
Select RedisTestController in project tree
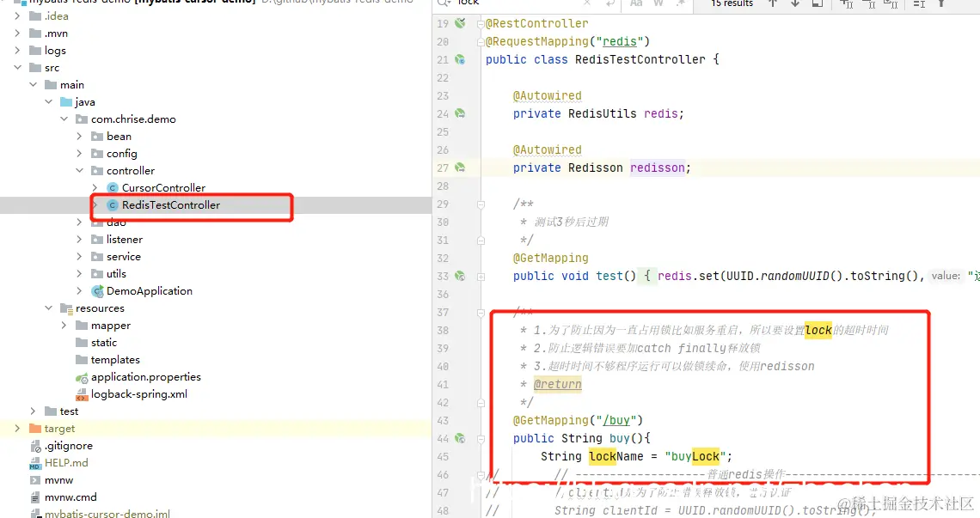(171, 205)
